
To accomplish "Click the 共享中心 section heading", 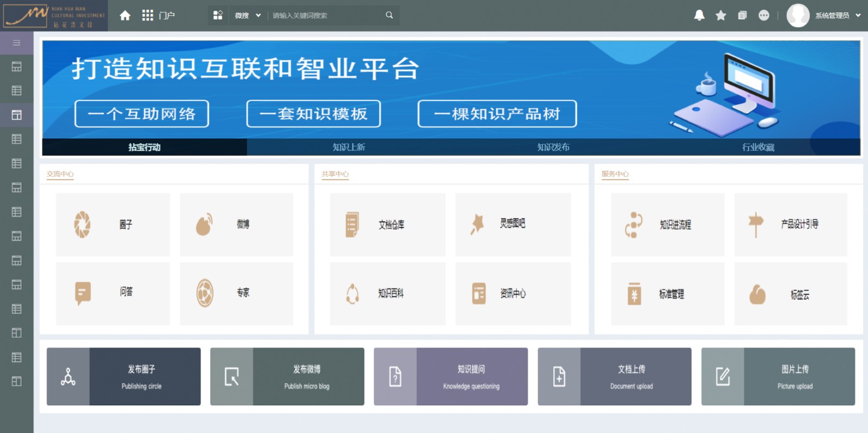I will (335, 174).
